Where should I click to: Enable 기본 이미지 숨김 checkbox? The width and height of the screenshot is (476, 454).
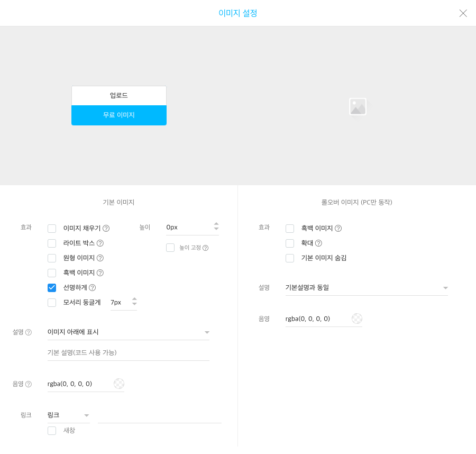click(x=290, y=258)
